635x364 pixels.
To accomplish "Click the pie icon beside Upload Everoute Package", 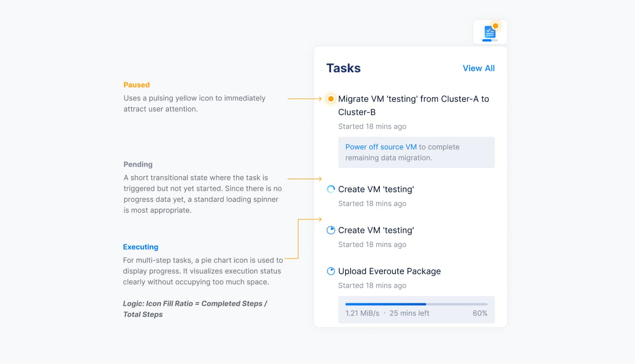I will (331, 271).
